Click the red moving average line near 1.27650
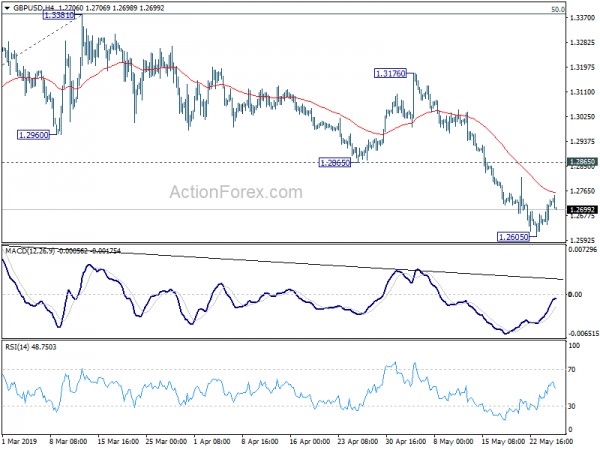The width and height of the screenshot is (600, 450). click(543, 188)
